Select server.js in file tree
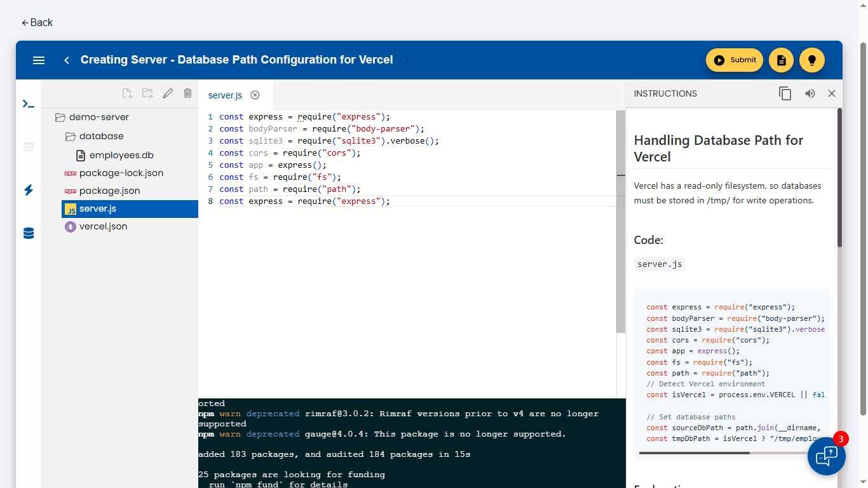868x488 pixels. [x=130, y=208]
